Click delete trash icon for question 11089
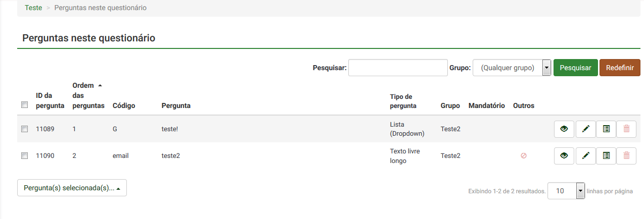Screen dimensions: 644x219 (627, 129)
